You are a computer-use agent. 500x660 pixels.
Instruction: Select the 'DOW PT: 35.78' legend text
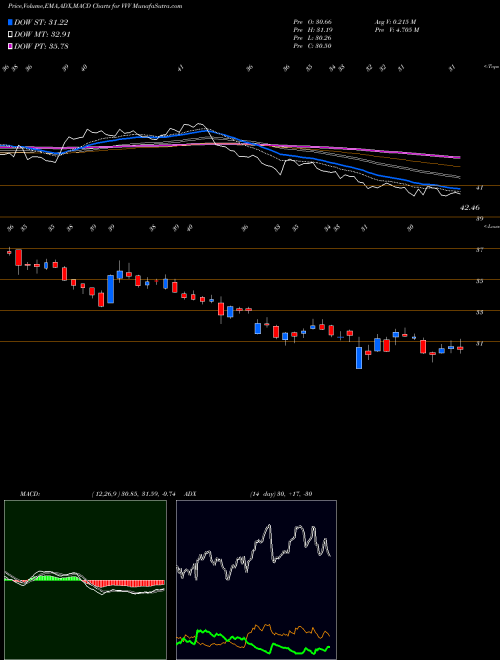41,46
